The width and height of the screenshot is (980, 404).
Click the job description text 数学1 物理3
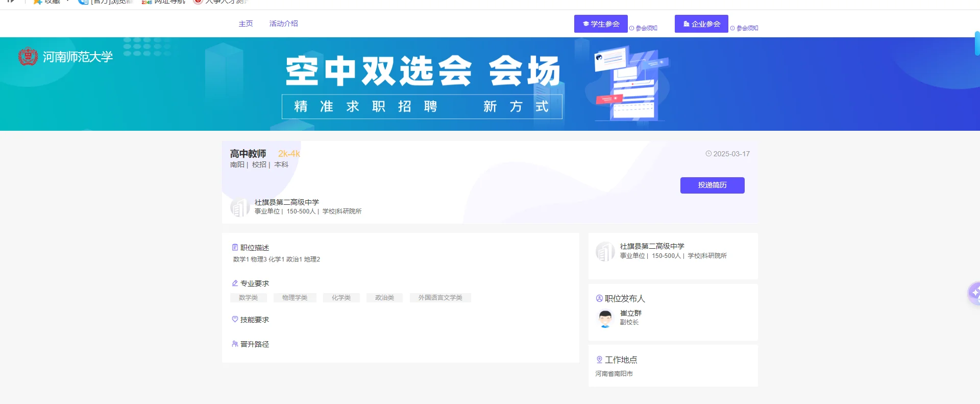[x=277, y=259]
